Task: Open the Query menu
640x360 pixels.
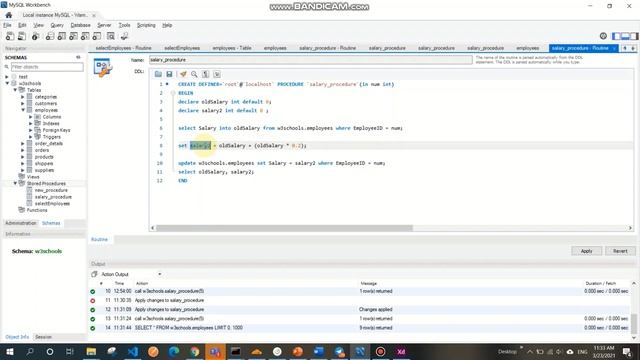Action: [57, 25]
